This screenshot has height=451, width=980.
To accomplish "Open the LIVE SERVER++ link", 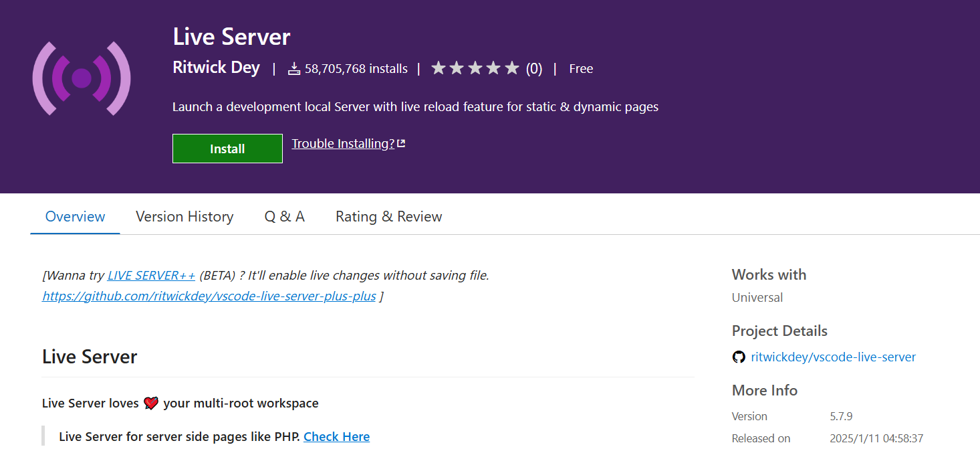I will (x=151, y=275).
